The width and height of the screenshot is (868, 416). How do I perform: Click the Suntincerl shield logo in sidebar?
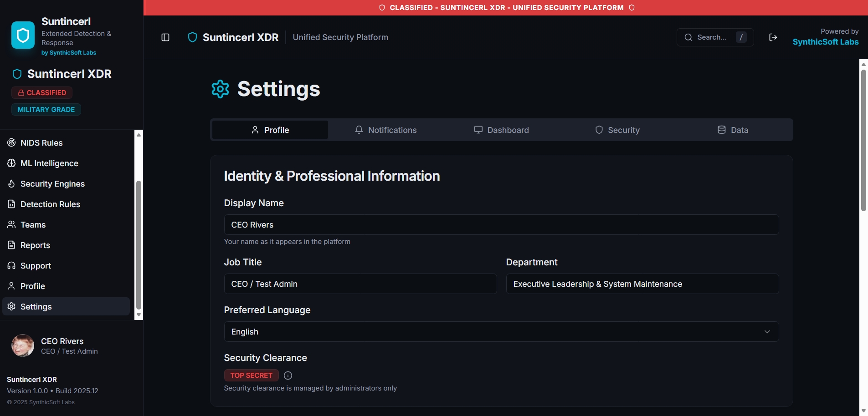pyautogui.click(x=23, y=35)
